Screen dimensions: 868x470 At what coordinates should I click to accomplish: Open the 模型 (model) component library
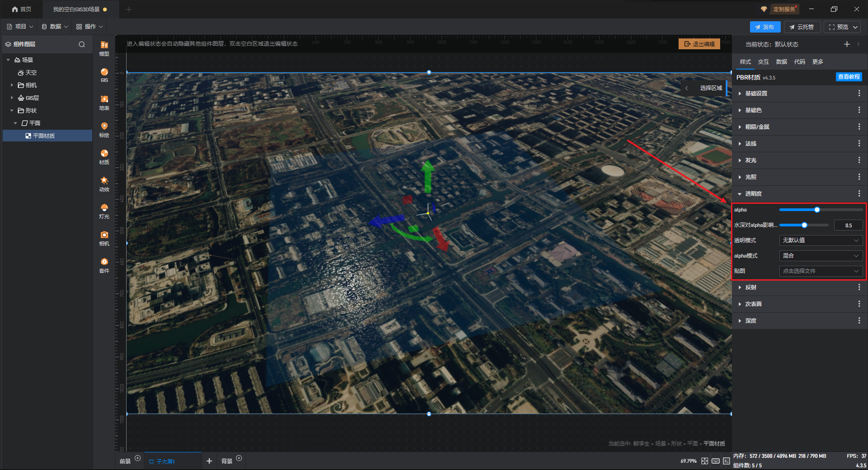tap(104, 48)
